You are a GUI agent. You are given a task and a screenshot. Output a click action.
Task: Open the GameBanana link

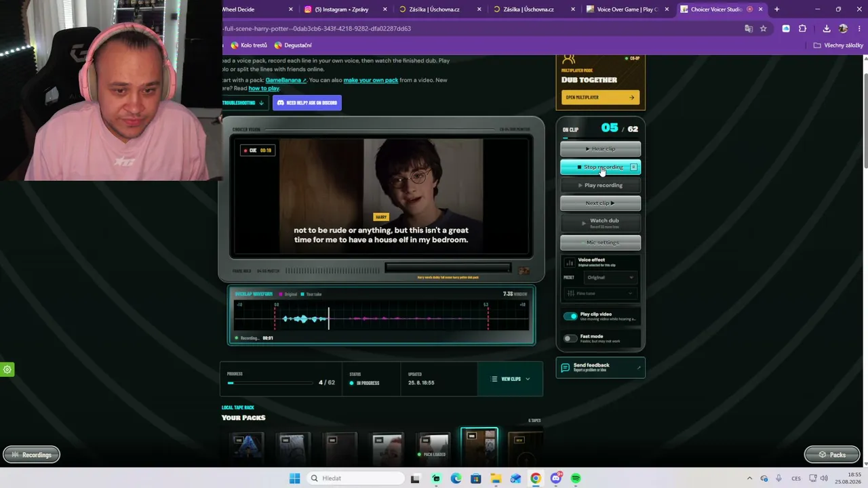tap(285, 80)
